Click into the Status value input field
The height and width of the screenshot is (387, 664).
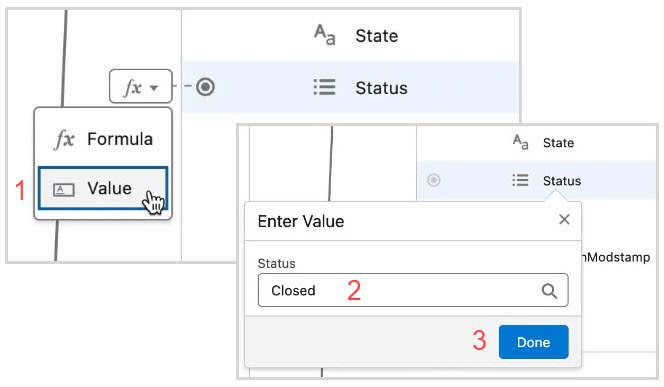[x=413, y=290]
